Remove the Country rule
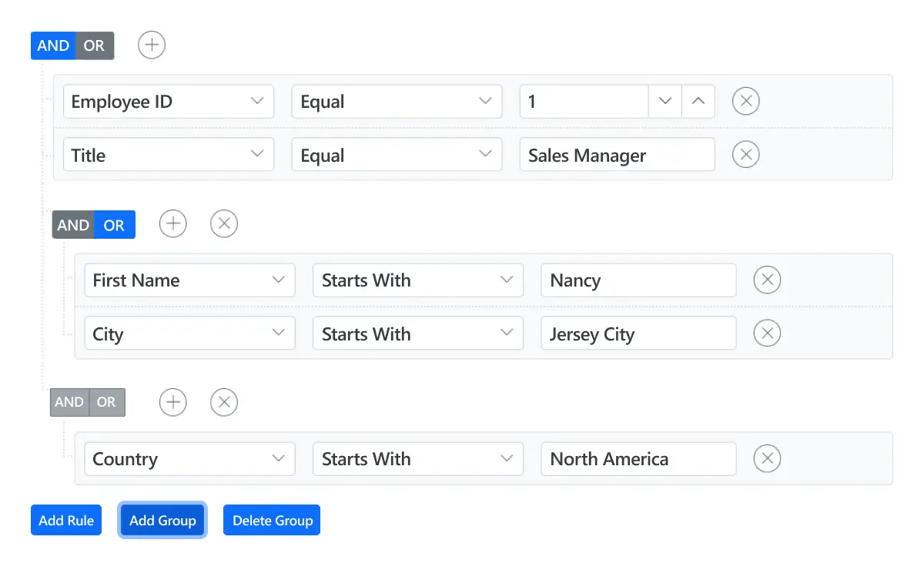The image size is (924, 570). [x=767, y=458]
